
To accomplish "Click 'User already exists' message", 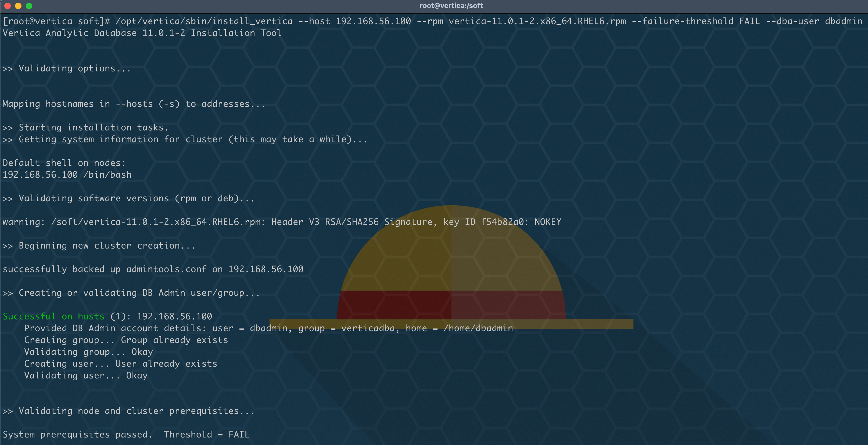I will (166, 363).
